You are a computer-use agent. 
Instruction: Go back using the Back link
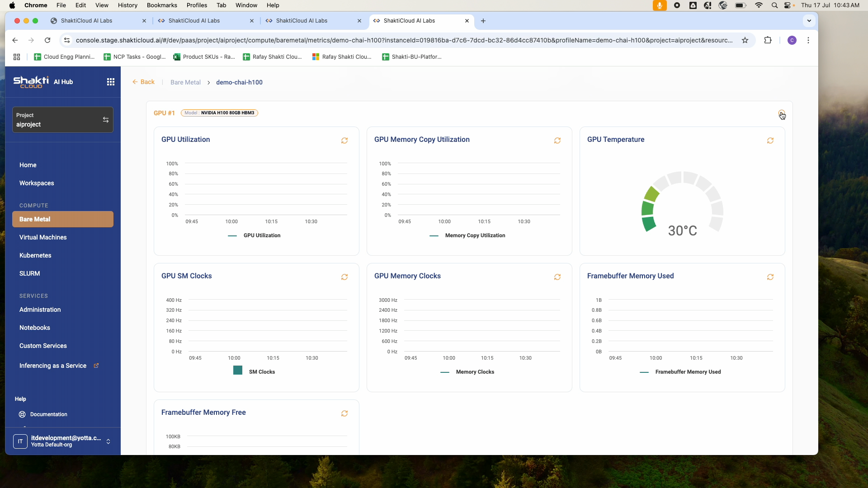tap(143, 82)
